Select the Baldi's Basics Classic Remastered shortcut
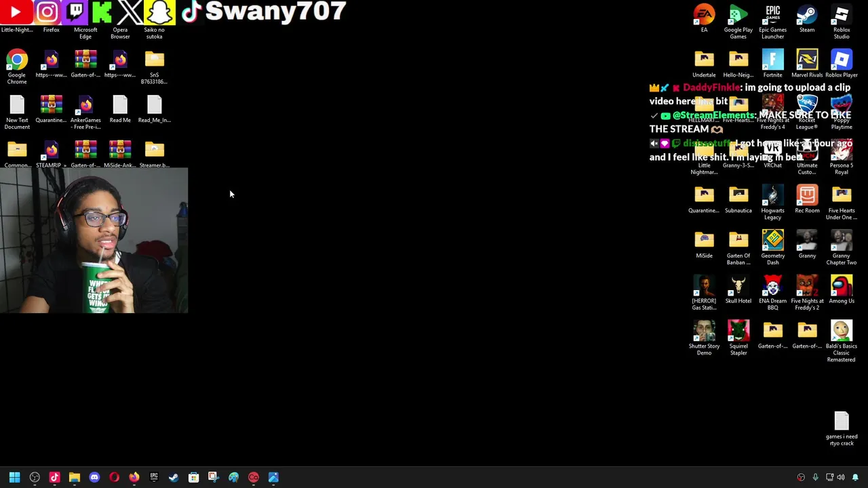The image size is (868, 488). click(x=842, y=342)
